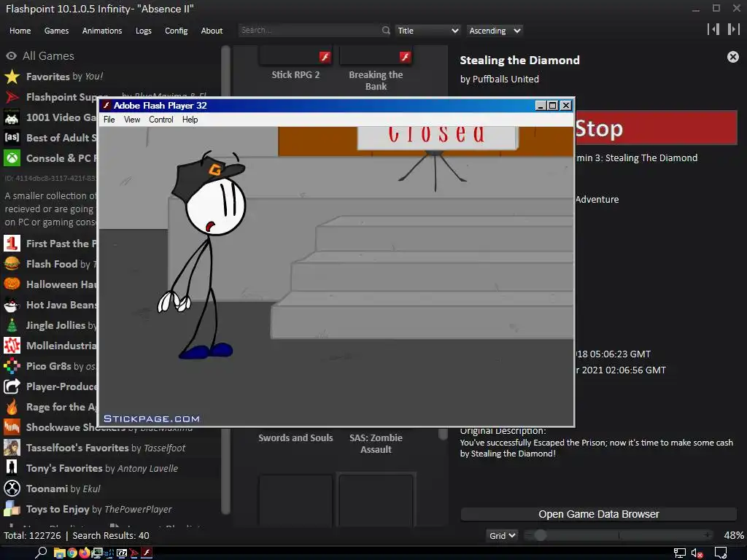Select the Console & PC Xbox icon

(12, 158)
